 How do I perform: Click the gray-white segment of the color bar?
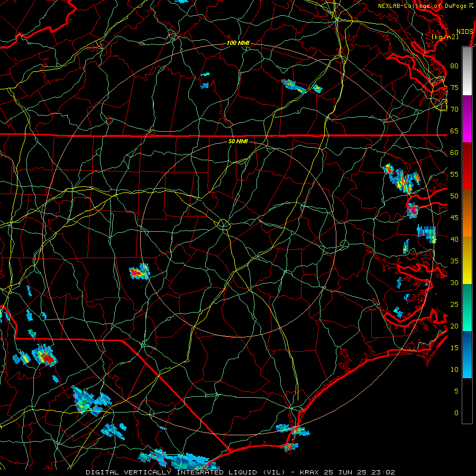467,71
